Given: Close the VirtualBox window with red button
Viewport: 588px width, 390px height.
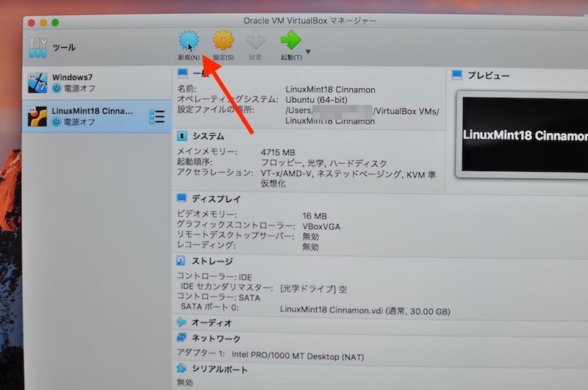Looking at the screenshot, I should pos(32,23).
